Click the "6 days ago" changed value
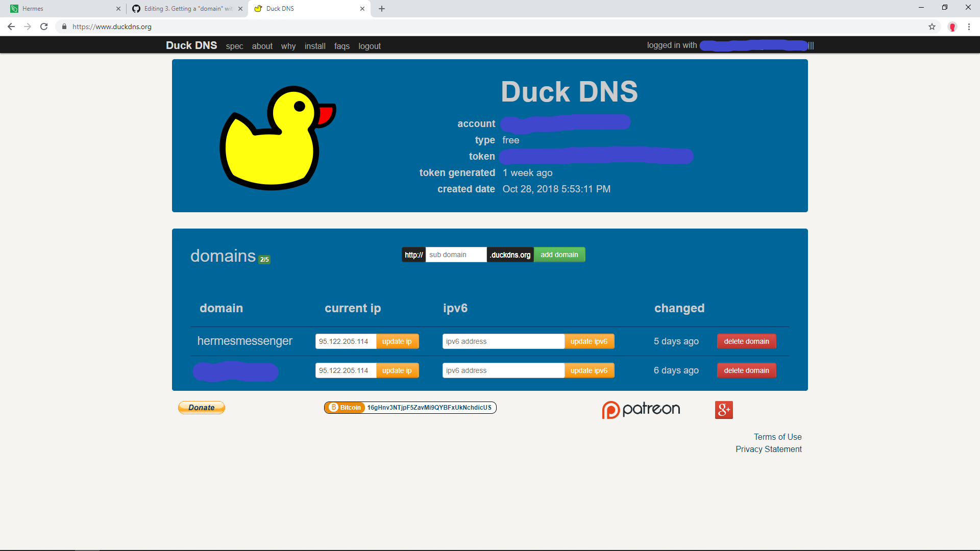The height and width of the screenshot is (551, 980). pos(676,370)
